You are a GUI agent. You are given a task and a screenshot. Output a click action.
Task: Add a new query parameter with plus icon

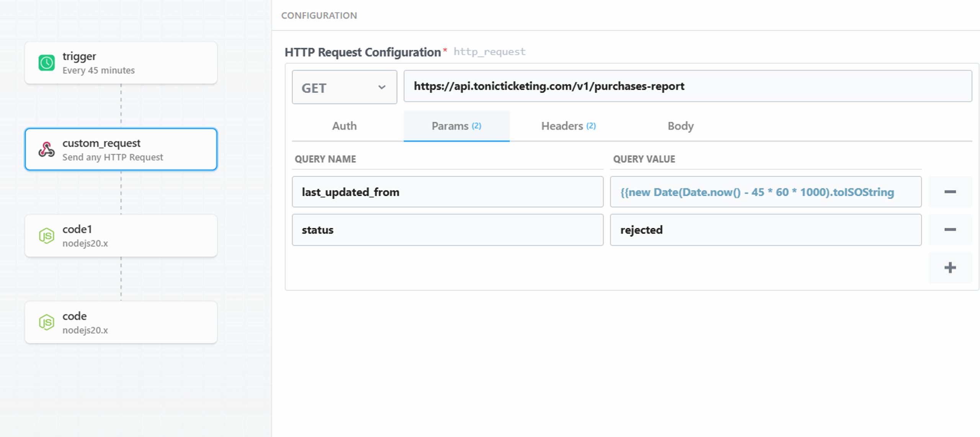pyautogui.click(x=950, y=267)
